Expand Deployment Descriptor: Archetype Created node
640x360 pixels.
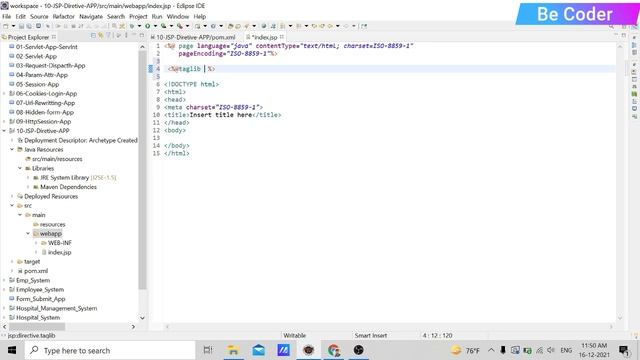pos(12,140)
